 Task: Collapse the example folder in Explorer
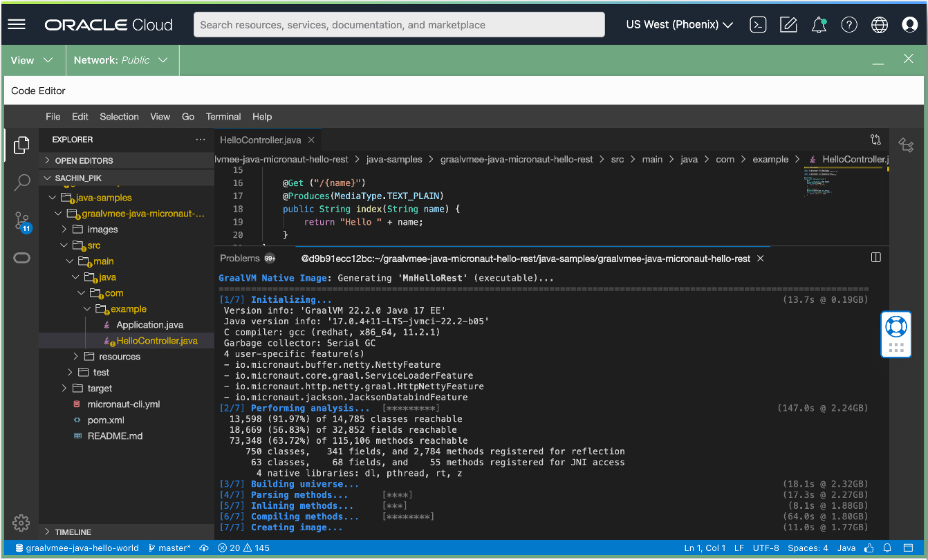[87, 308]
